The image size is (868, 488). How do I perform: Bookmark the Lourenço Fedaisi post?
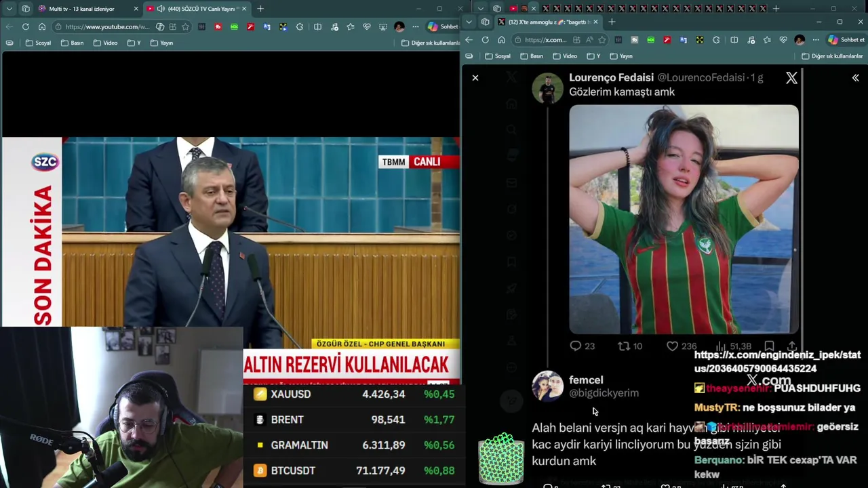coord(769,346)
